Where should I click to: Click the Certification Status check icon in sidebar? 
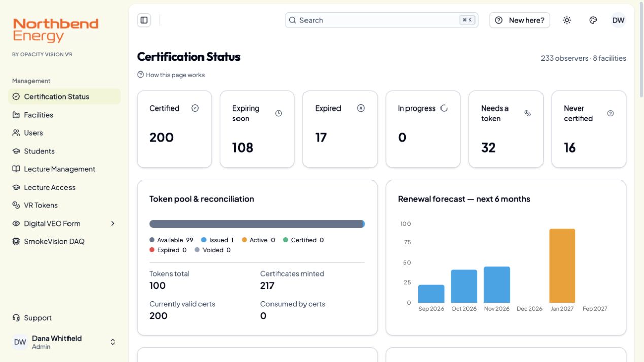pos(16,97)
